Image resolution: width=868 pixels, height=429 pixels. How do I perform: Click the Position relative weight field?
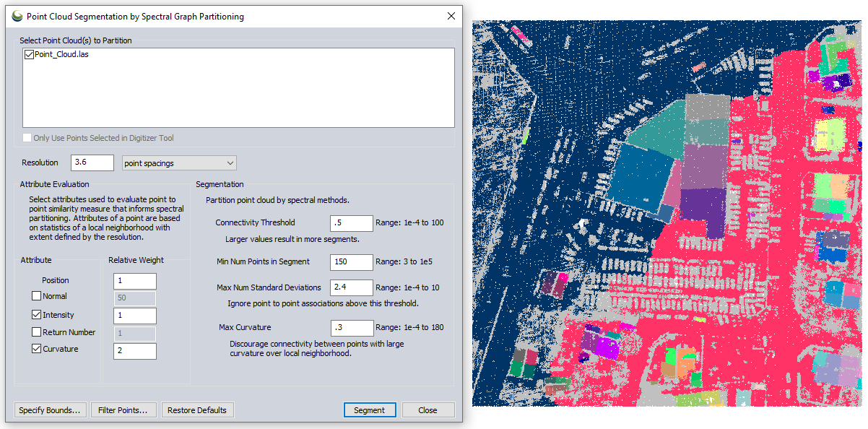pos(134,281)
